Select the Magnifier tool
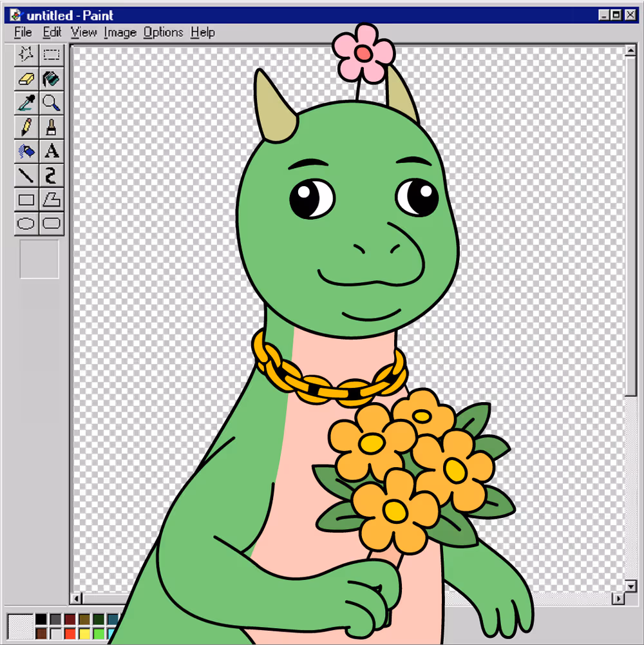Screen dimensions: 644x645 pyautogui.click(x=52, y=102)
